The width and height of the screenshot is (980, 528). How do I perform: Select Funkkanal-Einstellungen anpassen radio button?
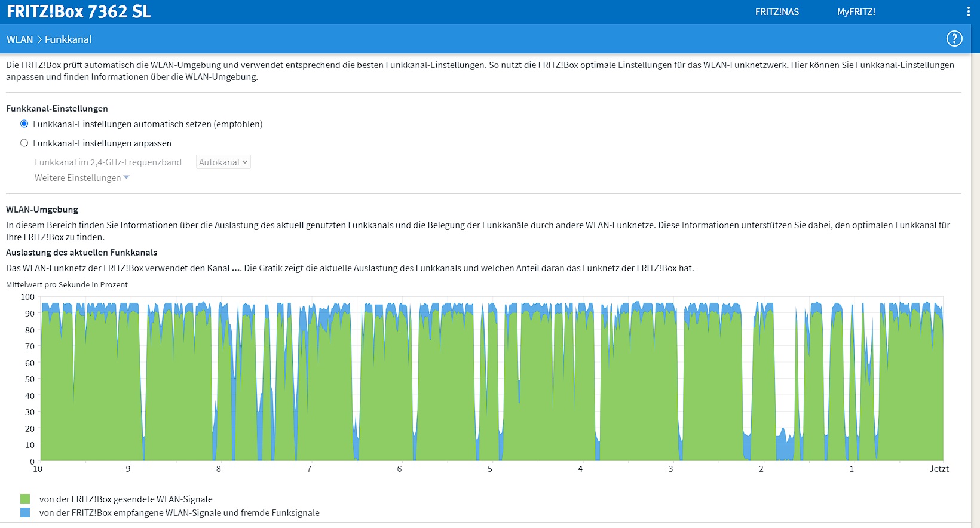click(24, 143)
